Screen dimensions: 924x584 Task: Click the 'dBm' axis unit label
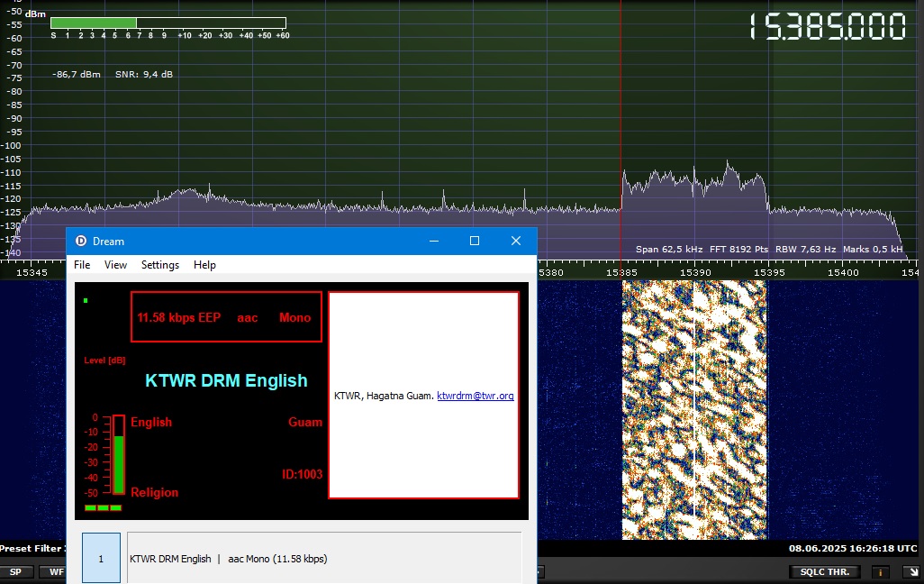coord(35,14)
